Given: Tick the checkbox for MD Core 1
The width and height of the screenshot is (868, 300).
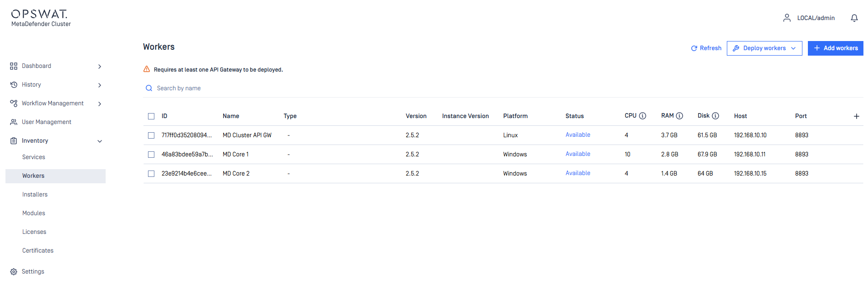Looking at the screenshot, I should pos(151,155).
